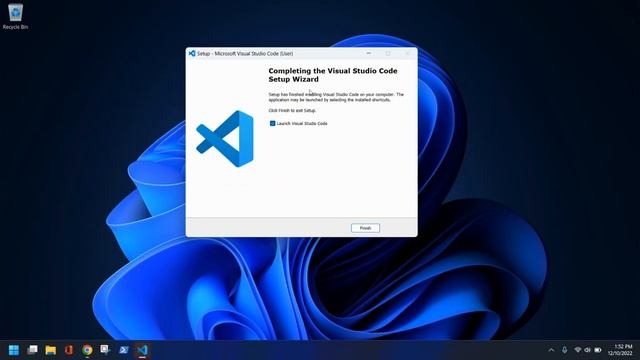Select the Visual Studio Code taskbar icon
The width and height of the screenshot is (640, 360).
(142, 350)
